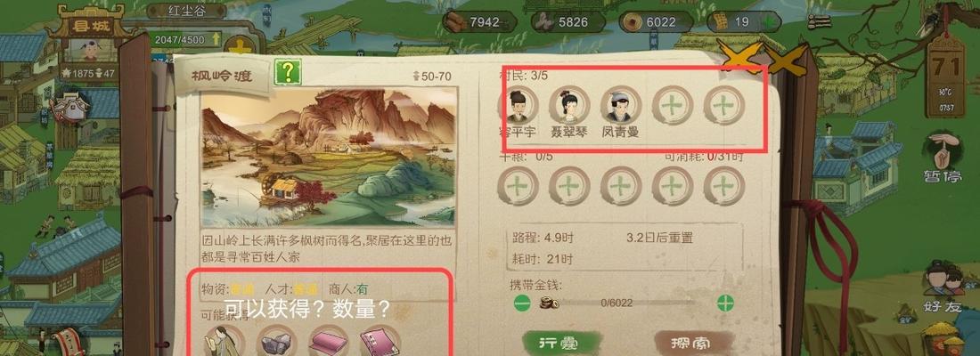Click the stone ore reward item icon
This screenshot has width=980, height=356.
pos(277,343)
